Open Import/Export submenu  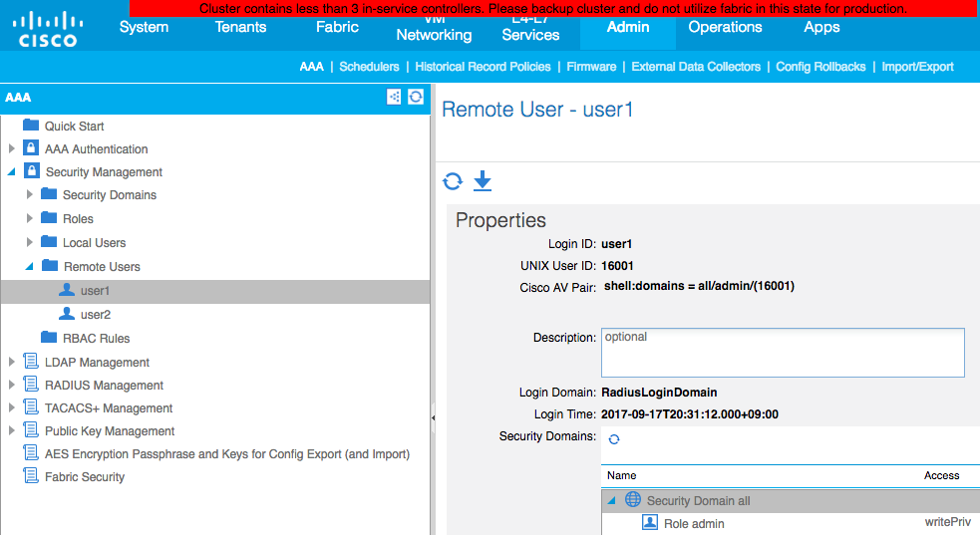tap(917, 67)
